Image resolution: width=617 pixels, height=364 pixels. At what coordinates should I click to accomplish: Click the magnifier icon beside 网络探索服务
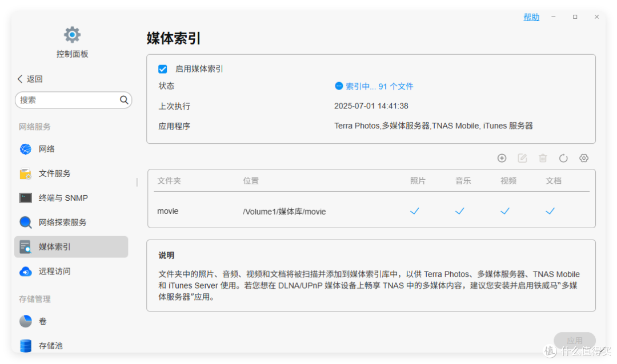pyautogui.click(x=26, y=222)
